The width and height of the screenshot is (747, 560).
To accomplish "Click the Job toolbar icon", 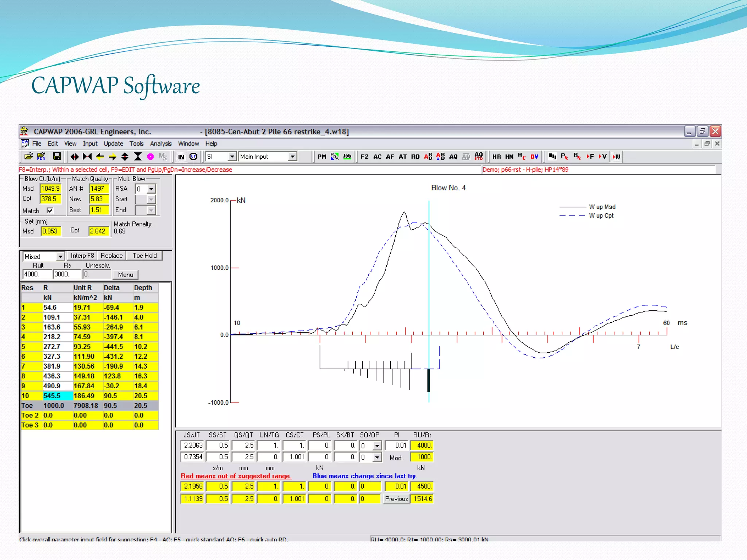I will (x=347, y=156).
